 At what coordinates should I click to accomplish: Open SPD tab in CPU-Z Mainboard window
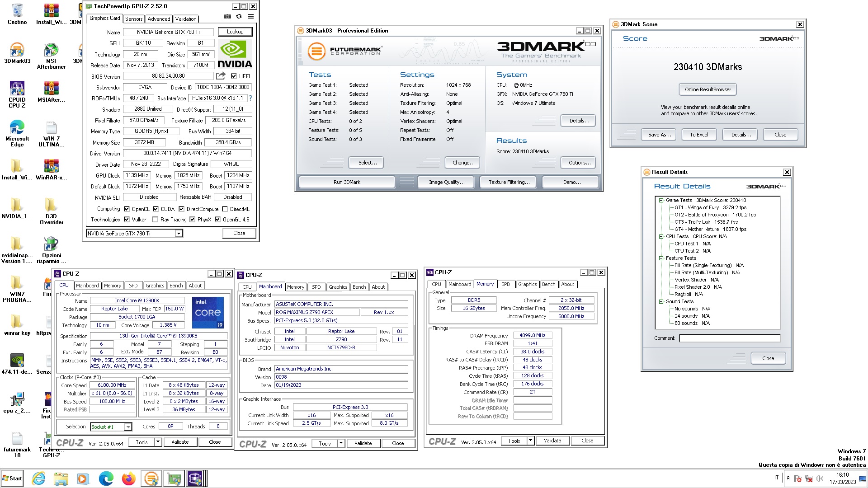(316, 287)
